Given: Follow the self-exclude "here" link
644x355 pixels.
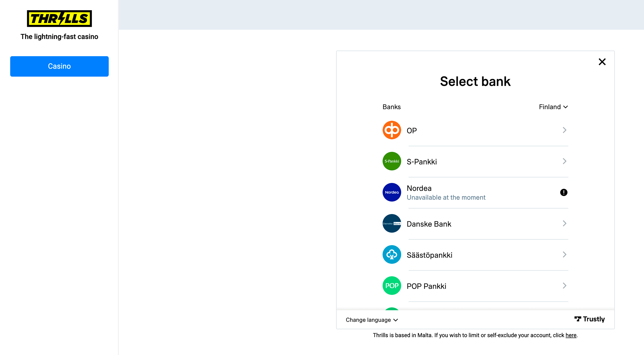Looking at the screenshot, I should click(x=571, y=335).
